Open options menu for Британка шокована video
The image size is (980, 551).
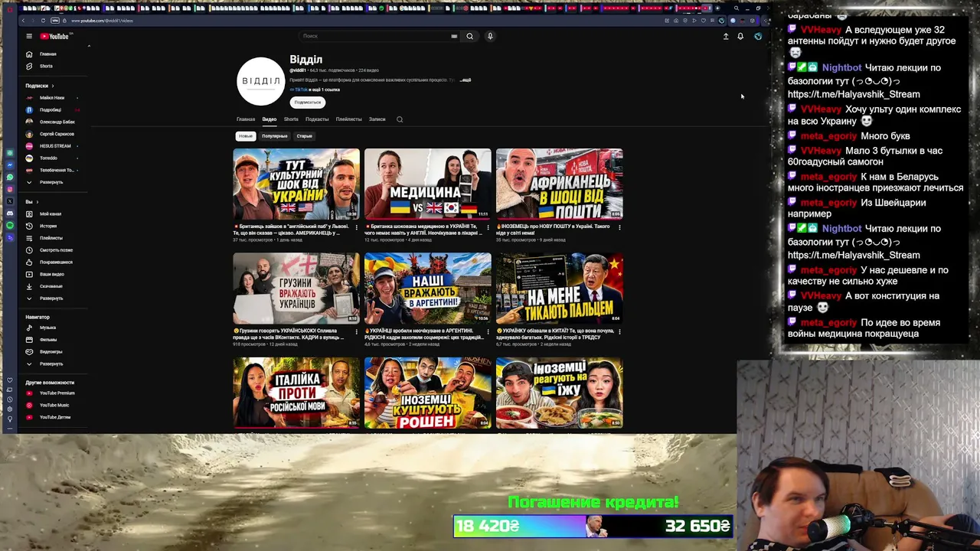488,227
